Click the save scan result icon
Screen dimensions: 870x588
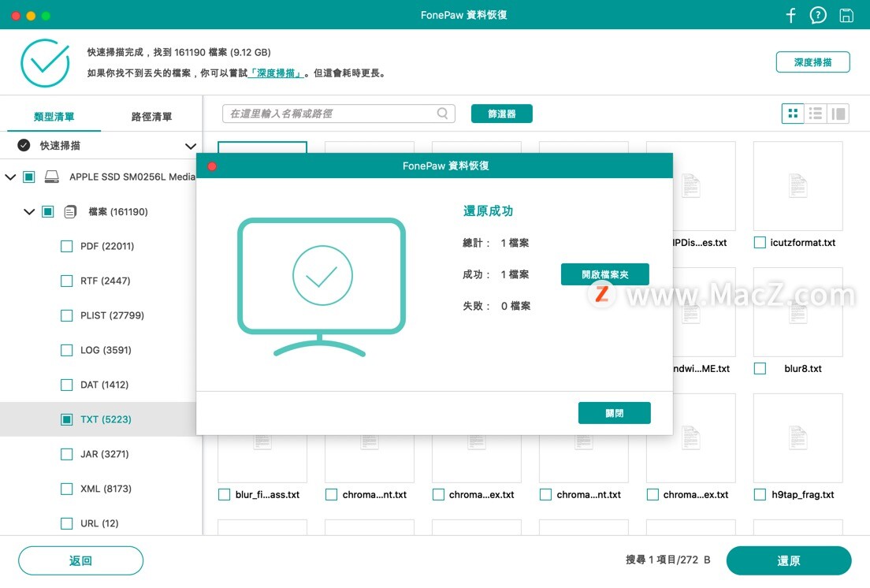pyautogui.click(x=846, y=15)
